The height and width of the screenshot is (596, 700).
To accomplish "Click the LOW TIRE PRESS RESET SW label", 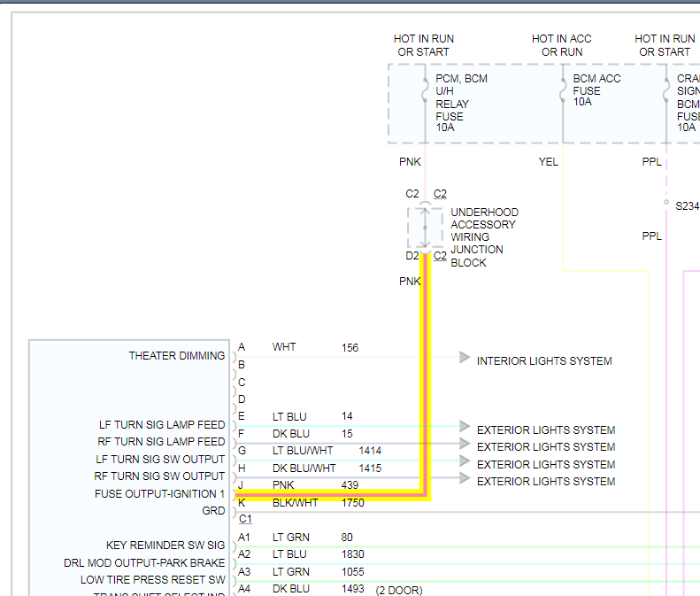I will click(153, 579).
